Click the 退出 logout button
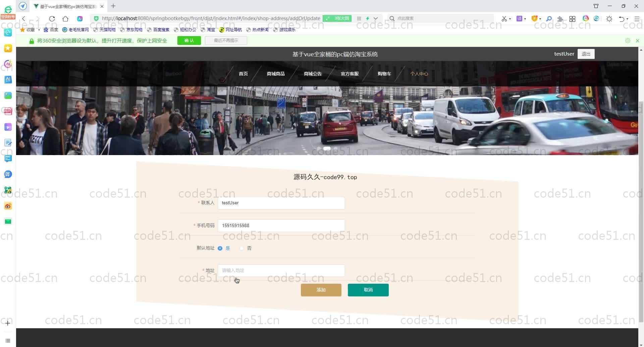The image size is (644, 347). [586, 54]
